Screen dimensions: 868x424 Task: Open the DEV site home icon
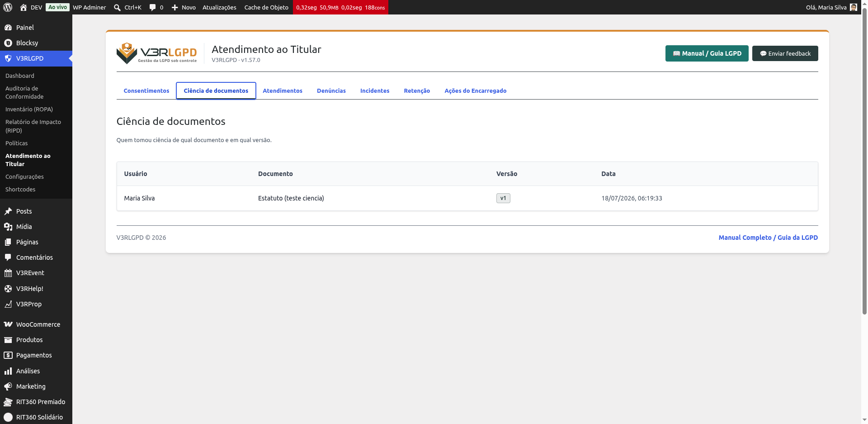24,7
